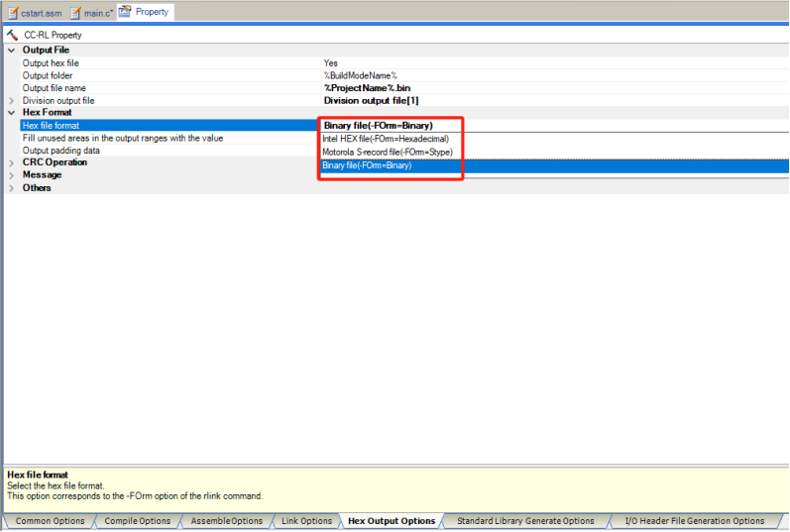Click the Others section heading
790x532 pixels.
tap(37, 188)
